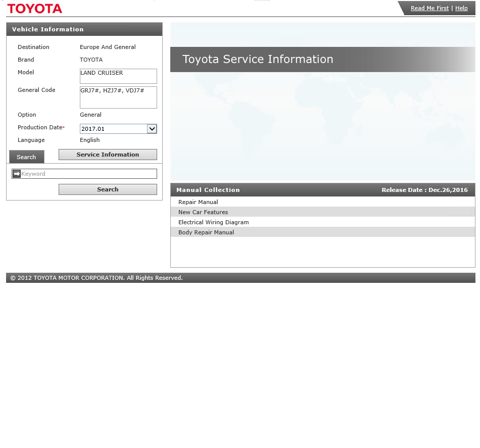Click the TOYOTA brand value
The height and width of the screenshot is (448, 480).
pyautogui.click(x=91, y=60)
